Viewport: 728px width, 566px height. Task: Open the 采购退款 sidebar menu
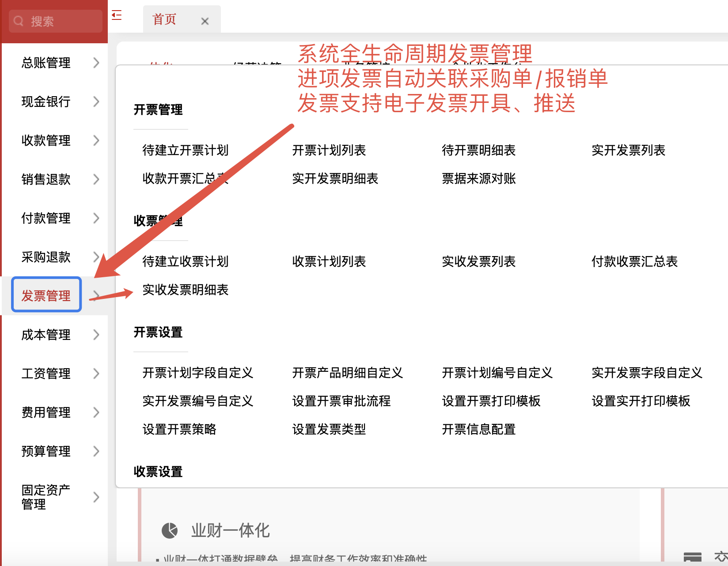[x=46, y=257]
